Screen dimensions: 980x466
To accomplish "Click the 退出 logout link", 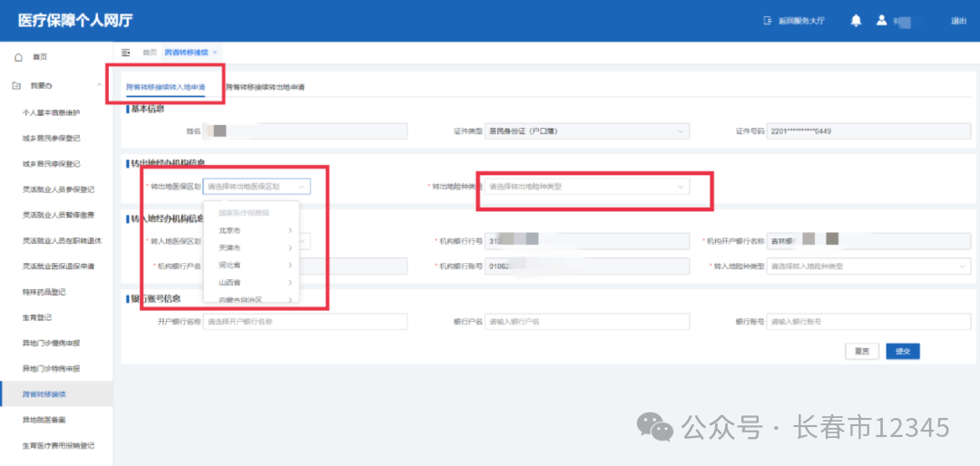I will click(958, 21).
